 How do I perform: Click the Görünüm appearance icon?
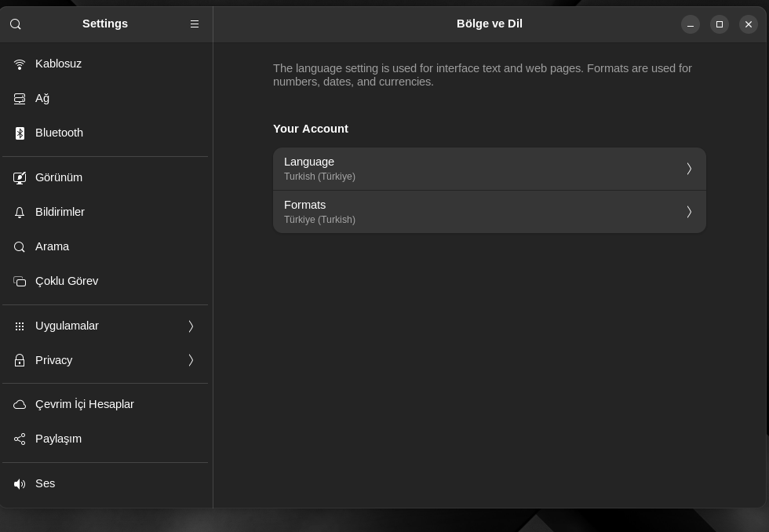20,177
